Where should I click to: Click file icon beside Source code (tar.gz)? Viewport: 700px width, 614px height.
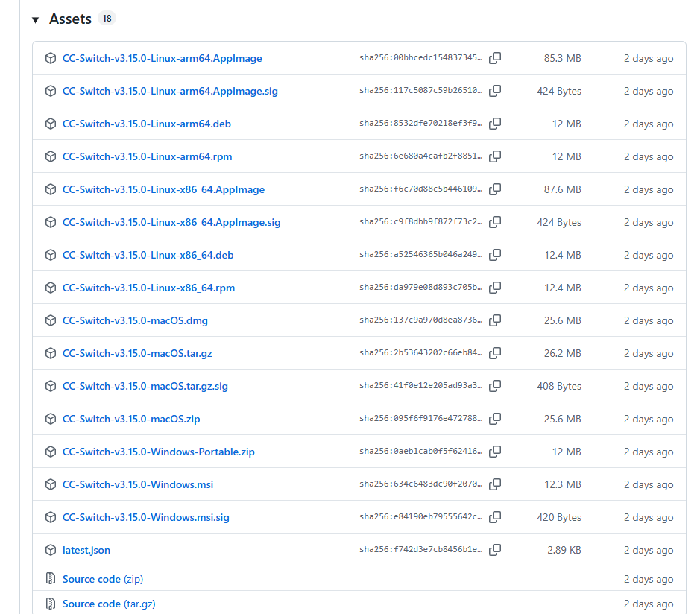pyautogui.click(x=51, y=604)
